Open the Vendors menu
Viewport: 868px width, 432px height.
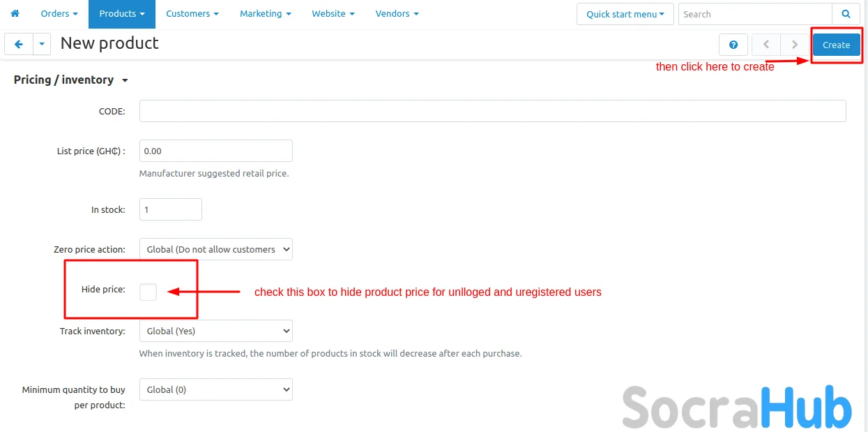click(x=397, y=13)
